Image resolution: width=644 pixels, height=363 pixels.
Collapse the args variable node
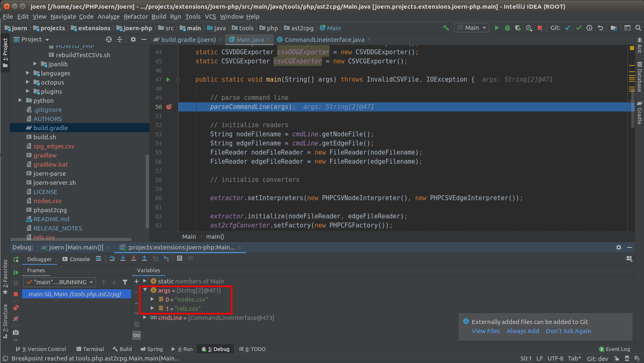pos(145,290)
